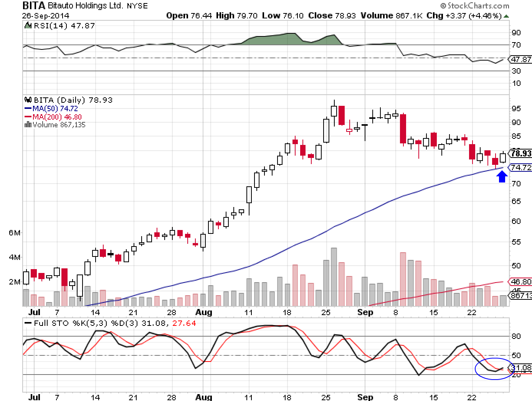Image resolution: width=532 pixels, height=401 pixels.
Task: Click the MA(200) 46.80 legend entry
Action: [x=53, y=117]
